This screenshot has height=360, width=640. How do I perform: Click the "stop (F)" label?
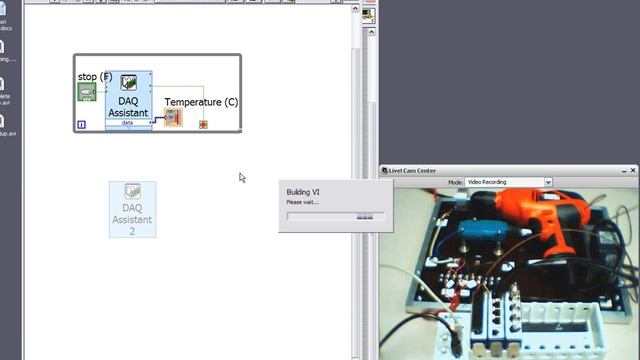(x=95, y=77)
